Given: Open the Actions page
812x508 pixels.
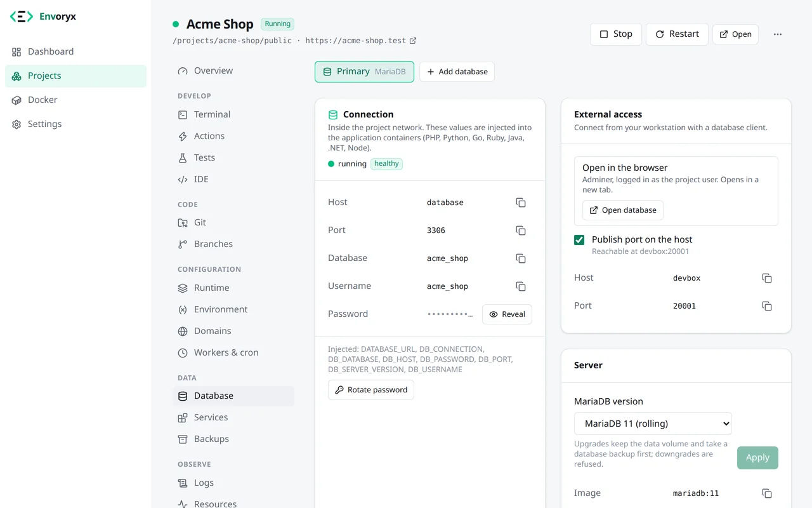Looking at the screenshot, I should tap(233, 137).
